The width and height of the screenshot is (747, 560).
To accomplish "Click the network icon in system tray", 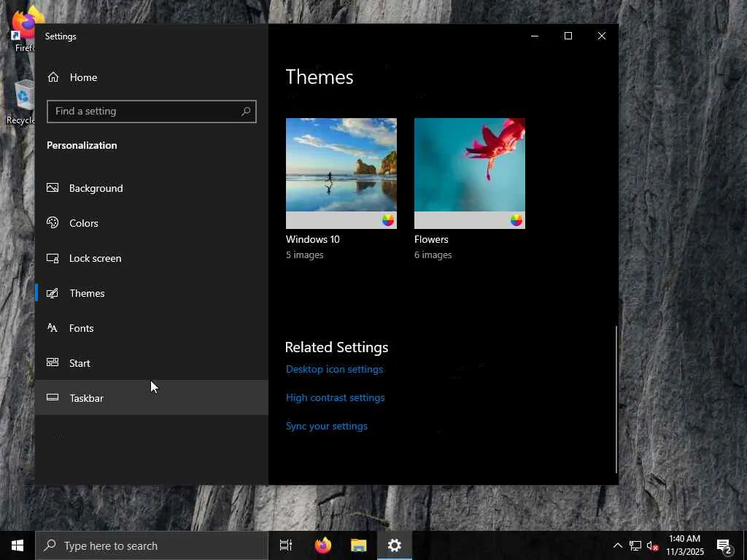I will pyautogui.click(x=635, y=545).
